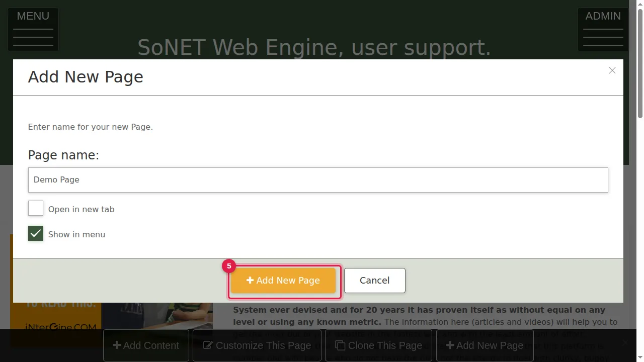Cancel the new page dialog
644x362 pixels.
pyautogui.click(x=375, y=281)
